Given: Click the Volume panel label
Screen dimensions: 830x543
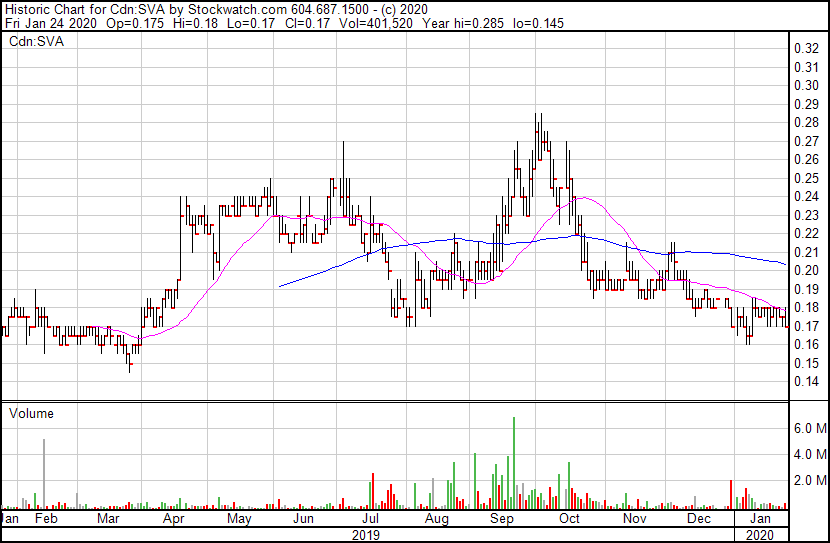Looking at the screenshot, I should (x=31, y=413).
